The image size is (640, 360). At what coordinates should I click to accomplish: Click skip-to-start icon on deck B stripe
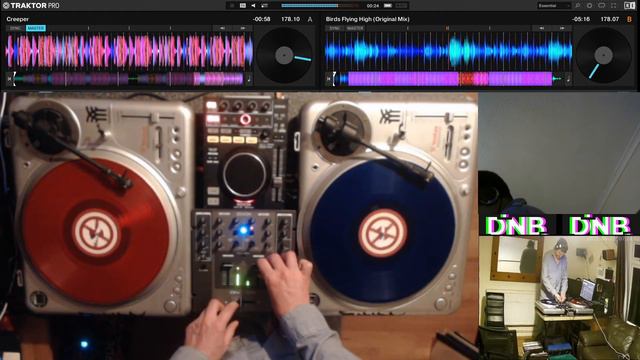[x=329, y=79]
